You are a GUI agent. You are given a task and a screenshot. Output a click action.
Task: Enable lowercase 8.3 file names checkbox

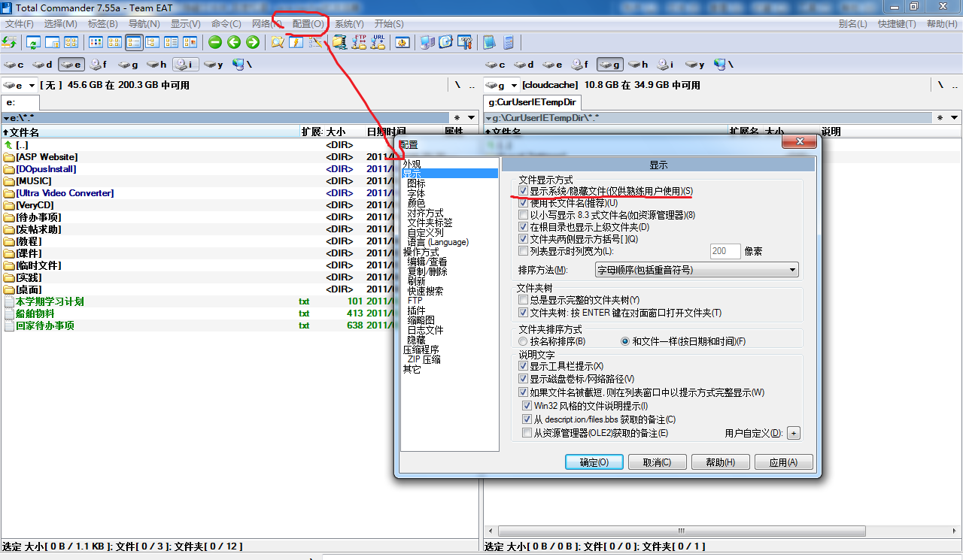pyautogui.click(x=524, y=215)
